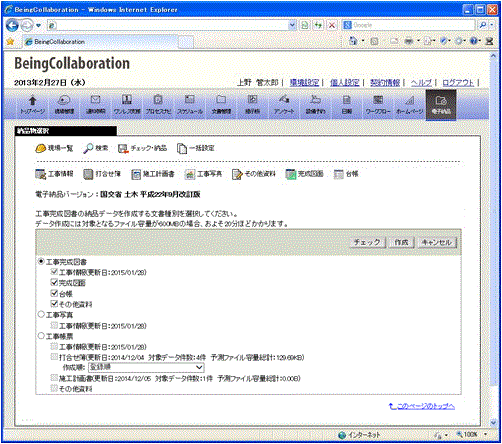Uncheck その他資料 checkbox under 工事完成図書
This screenshot has width=502, height=444.
click(x=54, y=304)
